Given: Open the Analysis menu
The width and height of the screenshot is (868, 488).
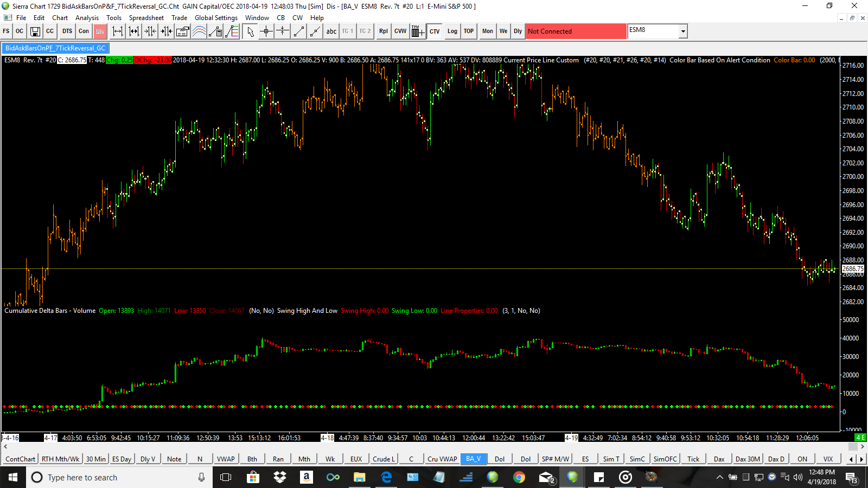Looking at the screenshot, I should [87, 18].
